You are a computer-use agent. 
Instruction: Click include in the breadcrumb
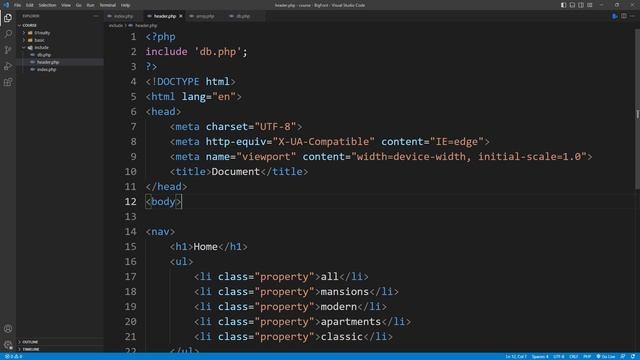116,25
